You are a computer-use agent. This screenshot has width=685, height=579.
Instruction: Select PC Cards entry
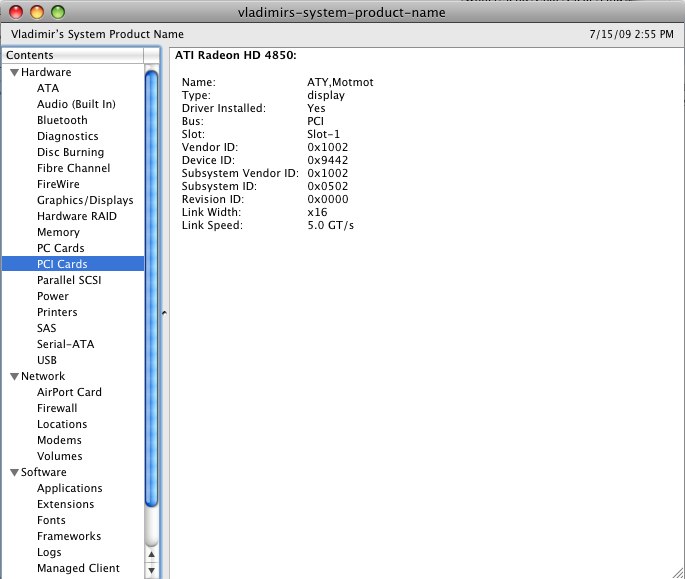pos(61,248)
